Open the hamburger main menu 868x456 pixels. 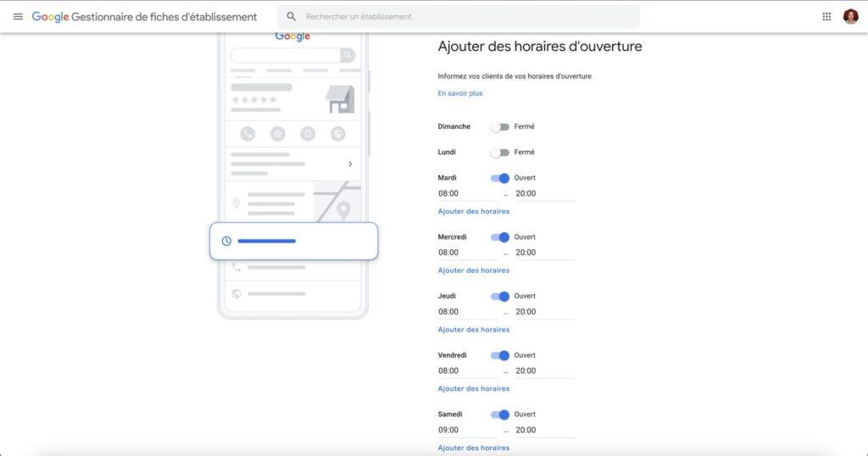click(18, 17)
